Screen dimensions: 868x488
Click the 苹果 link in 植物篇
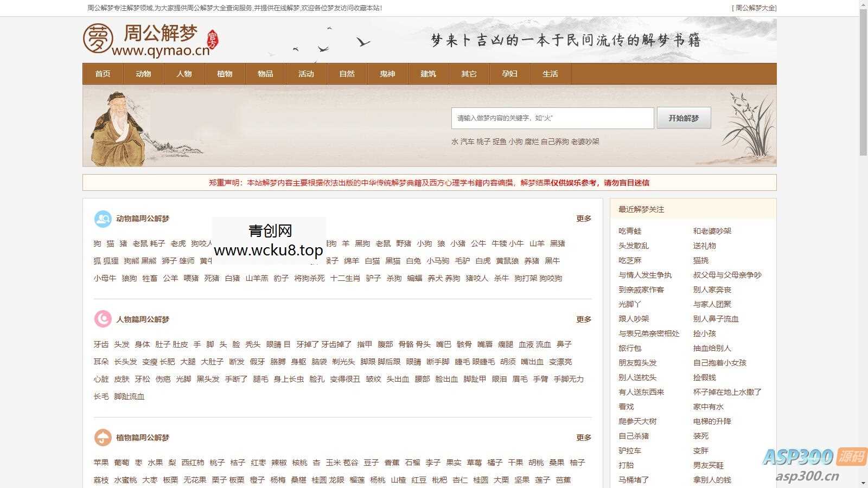coord(100,463)
